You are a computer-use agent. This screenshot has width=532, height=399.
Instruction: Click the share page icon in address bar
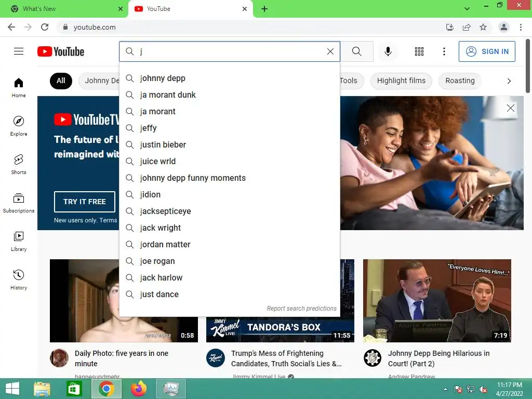[x=467, y=27]
